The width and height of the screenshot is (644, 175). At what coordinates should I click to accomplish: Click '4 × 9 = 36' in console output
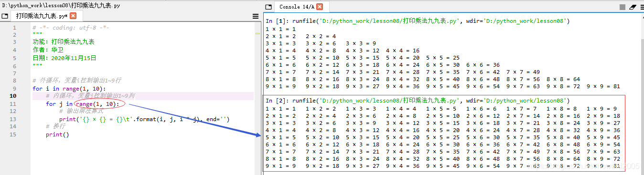point(603,130)
